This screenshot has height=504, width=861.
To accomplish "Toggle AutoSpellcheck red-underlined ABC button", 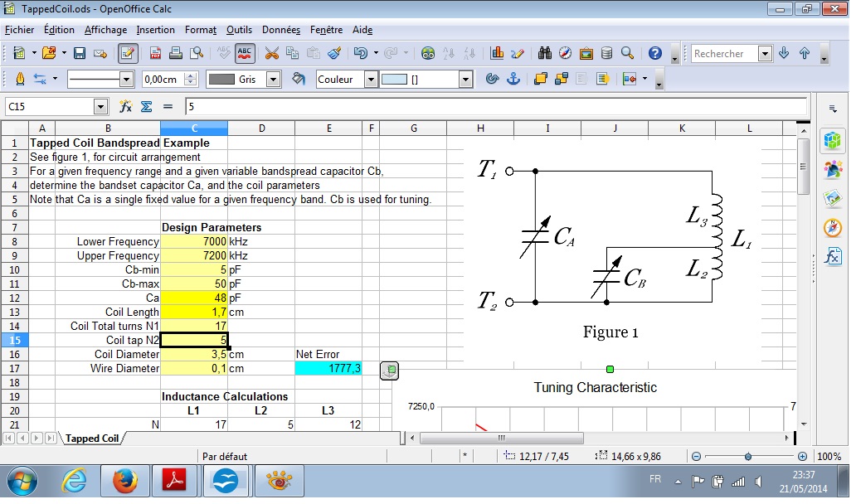I will tap(245, 53).
